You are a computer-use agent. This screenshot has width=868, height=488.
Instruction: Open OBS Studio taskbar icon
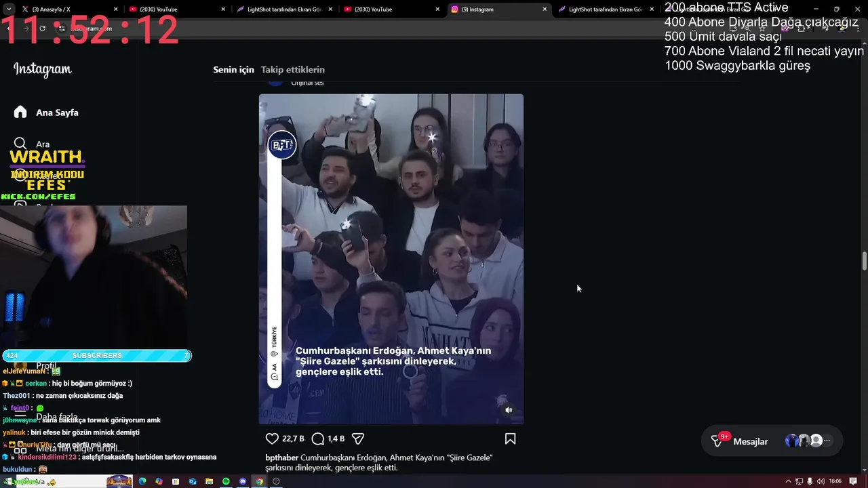276,481
